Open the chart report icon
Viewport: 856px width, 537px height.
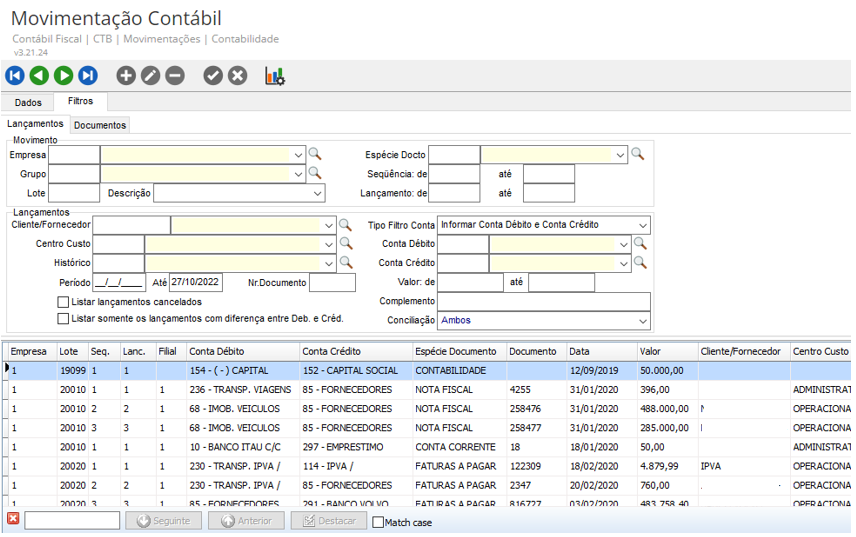pos(274,76)
